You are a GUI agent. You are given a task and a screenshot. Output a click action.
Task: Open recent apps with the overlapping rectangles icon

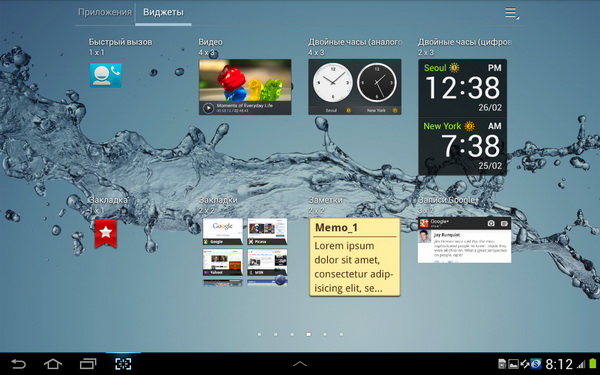[x=88, y=364]
